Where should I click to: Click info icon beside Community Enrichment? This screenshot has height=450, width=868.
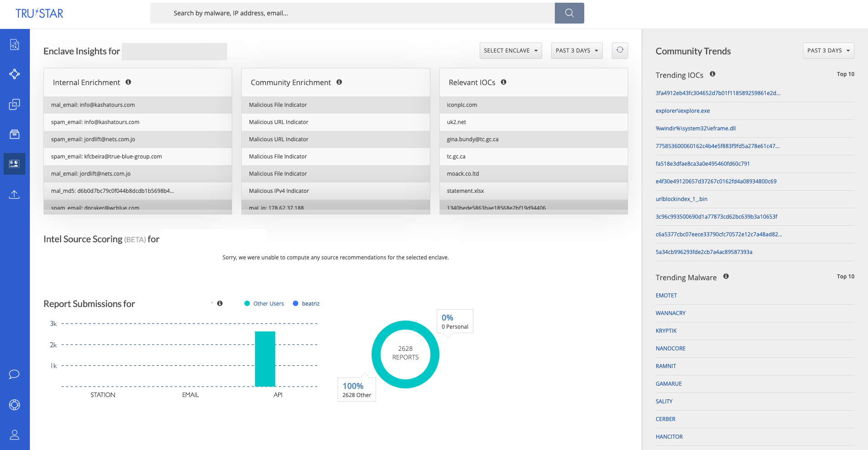coord(339,82)
